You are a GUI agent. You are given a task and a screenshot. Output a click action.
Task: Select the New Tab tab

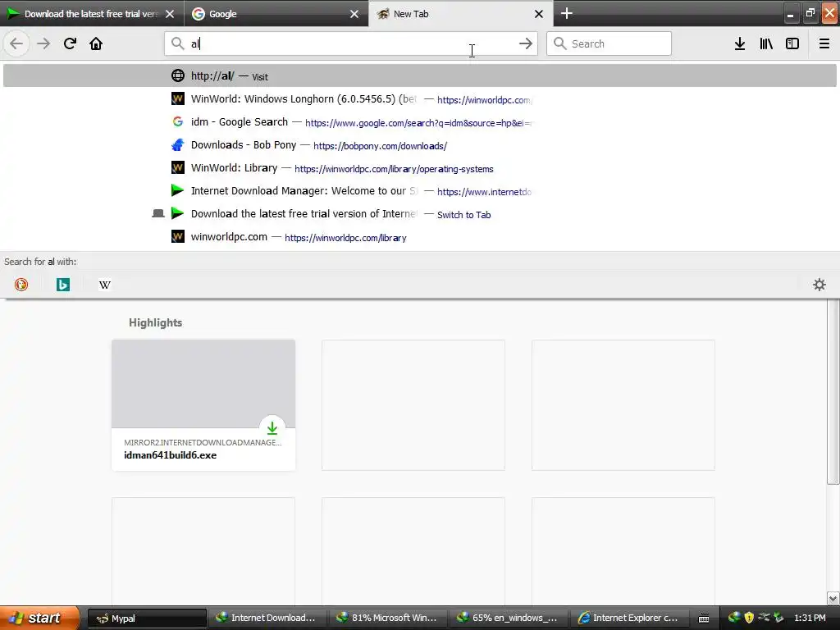[461, 14]
